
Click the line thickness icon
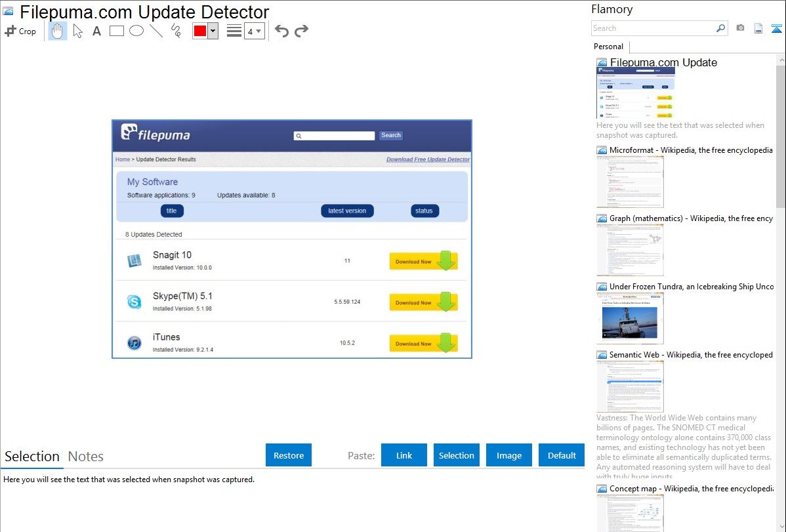pyautogui.click(x=234, y=31)
